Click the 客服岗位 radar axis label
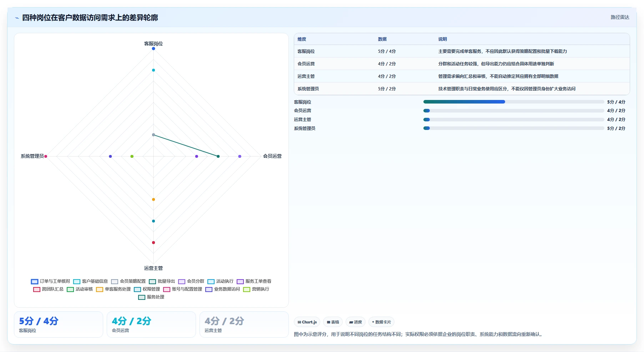 [154, 44]
